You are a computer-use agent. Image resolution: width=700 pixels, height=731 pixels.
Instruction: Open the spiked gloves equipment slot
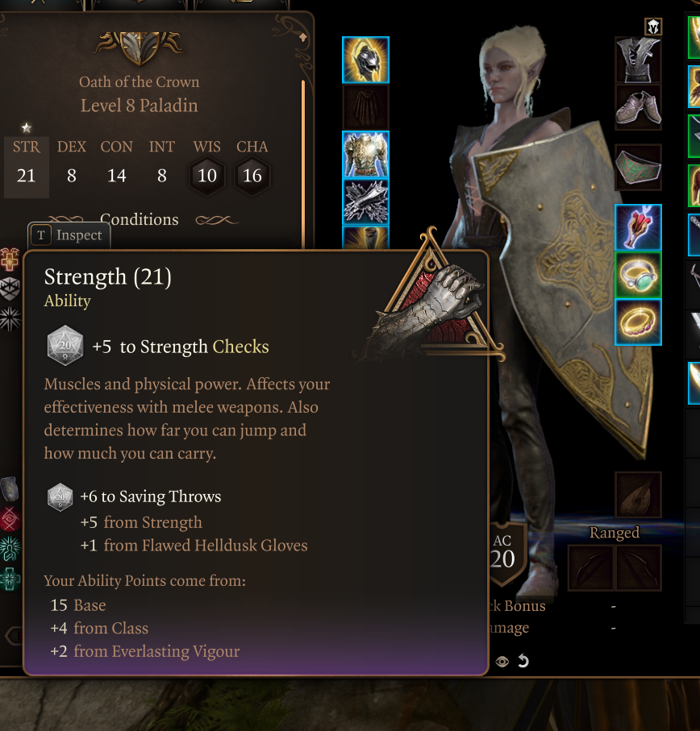[x=365, y=201]
